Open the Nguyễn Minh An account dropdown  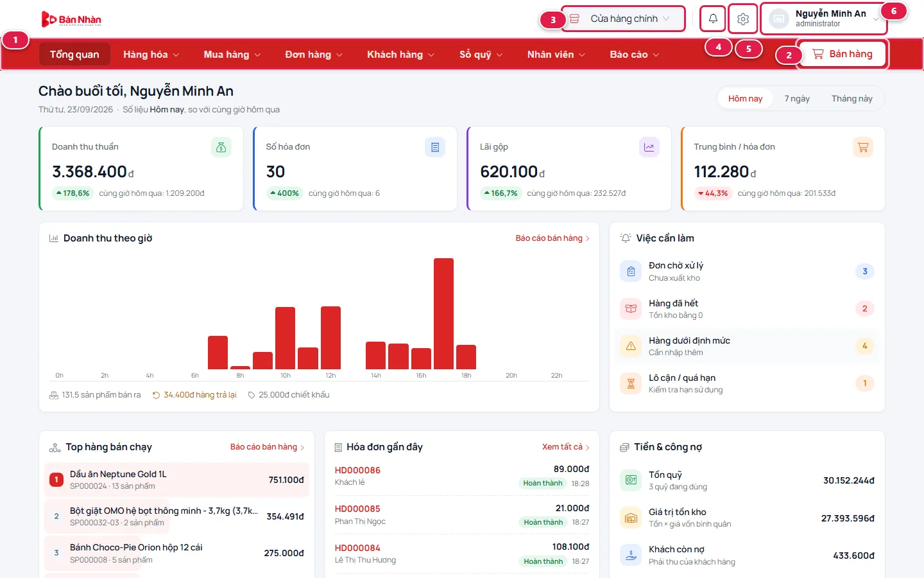824,19
